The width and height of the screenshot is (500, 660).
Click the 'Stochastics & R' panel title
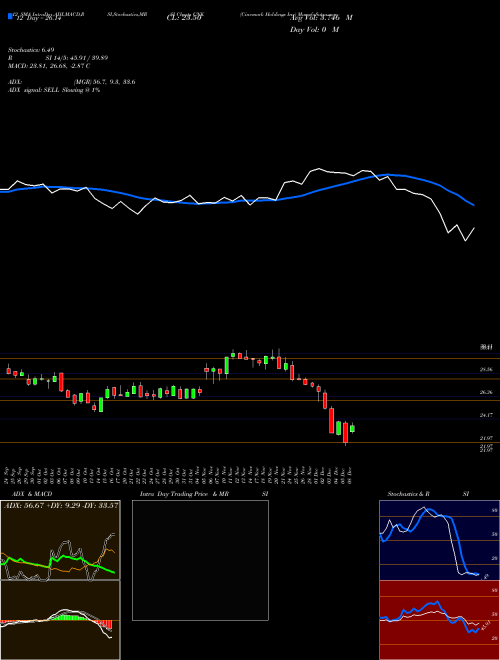[408, 494]
